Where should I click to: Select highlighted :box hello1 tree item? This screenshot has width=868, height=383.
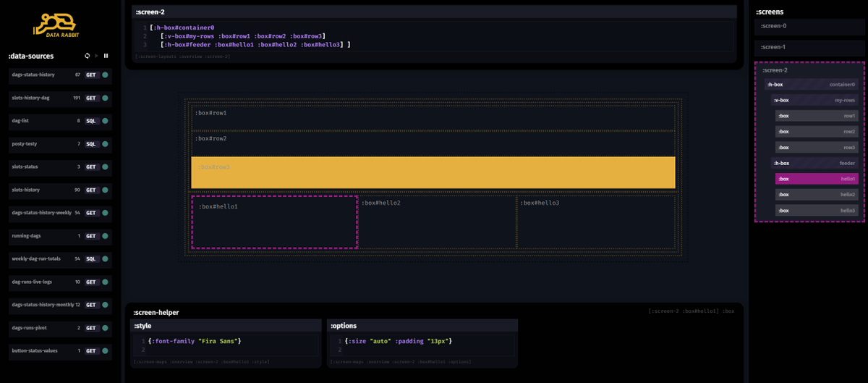(x=817, y=179)
